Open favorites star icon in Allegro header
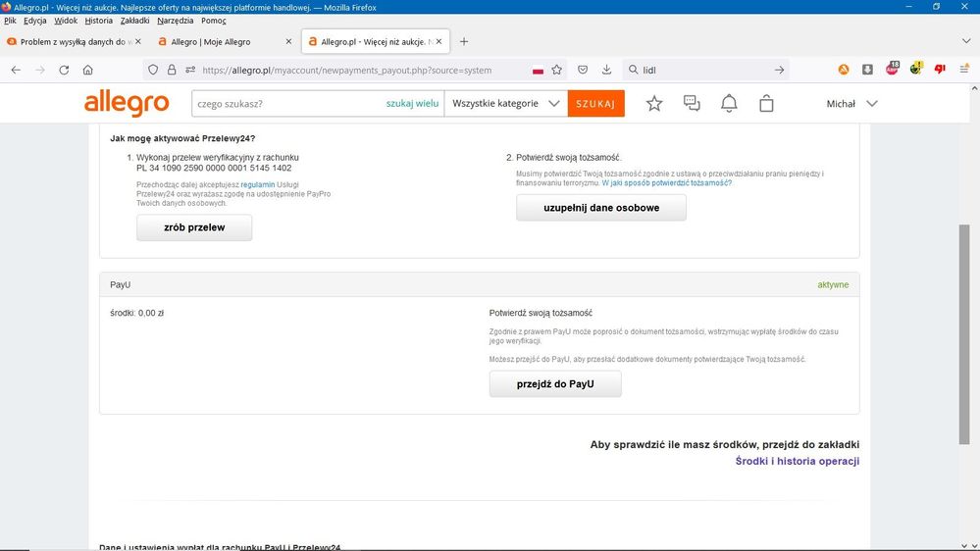Image resolution: width=980 pixels, height=551 pixels. coord(654,103)
